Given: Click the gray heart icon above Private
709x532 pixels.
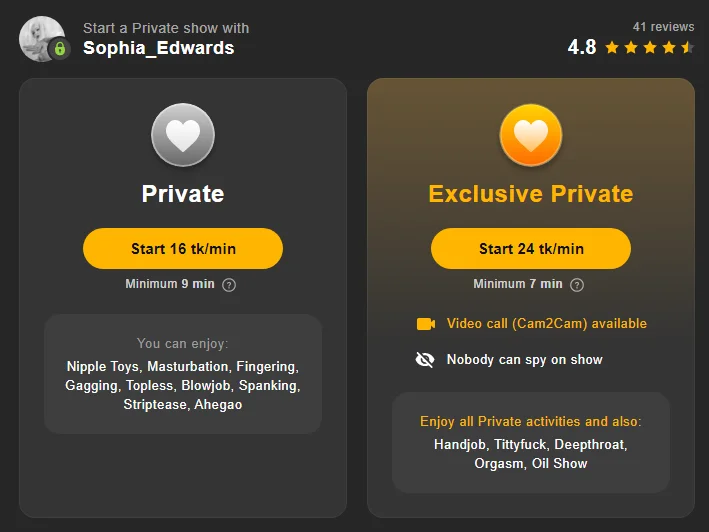Looking at the screenshot, I should tap(183, 135).
